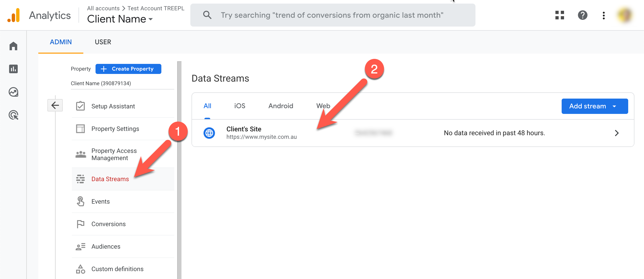Open the Events menu item
Screen dimensions: 644x279
123,201
